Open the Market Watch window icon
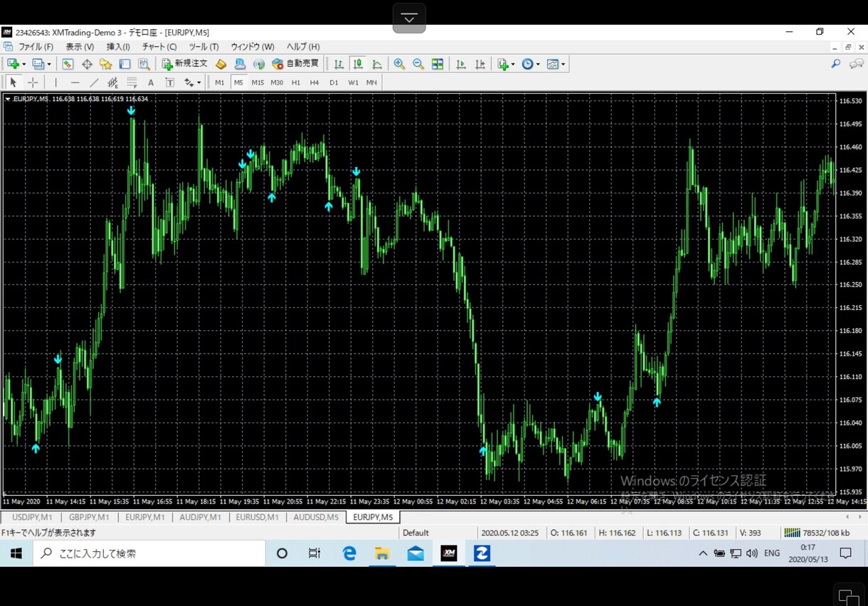The height and width of the screenshot is (606, 868). (x=68, y=64)
